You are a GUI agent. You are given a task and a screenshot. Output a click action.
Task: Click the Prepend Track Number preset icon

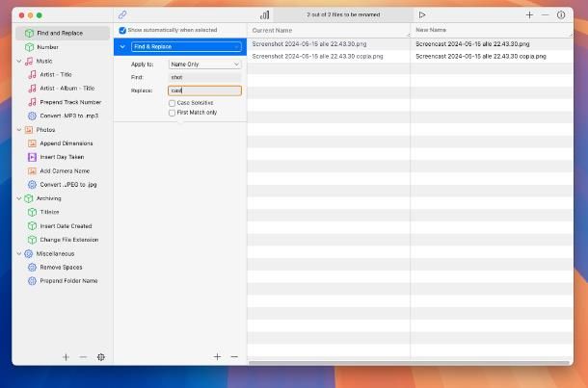coord(32,102)
